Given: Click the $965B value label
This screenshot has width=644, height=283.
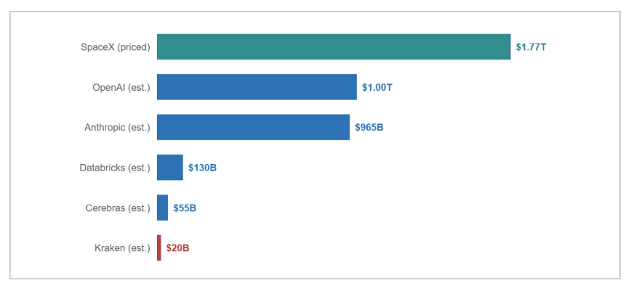Looking at the screenshot, I should (x=369, y=127).
